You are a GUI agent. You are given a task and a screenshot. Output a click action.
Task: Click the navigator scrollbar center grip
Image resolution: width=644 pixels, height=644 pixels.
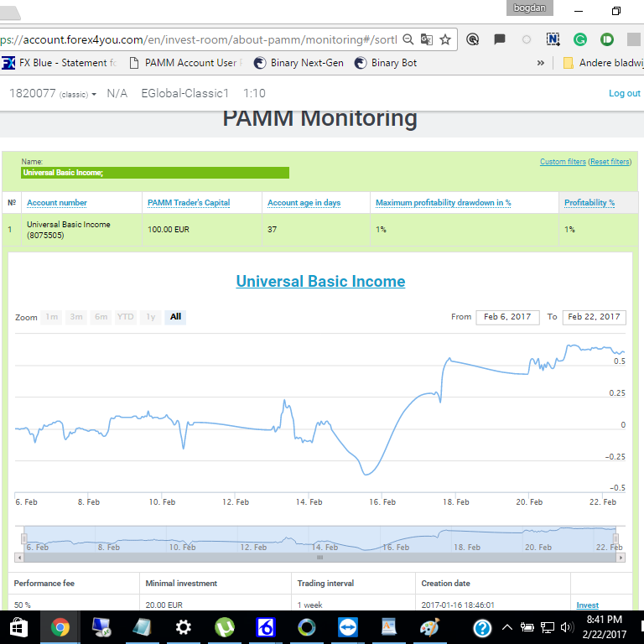coord(320,558)
